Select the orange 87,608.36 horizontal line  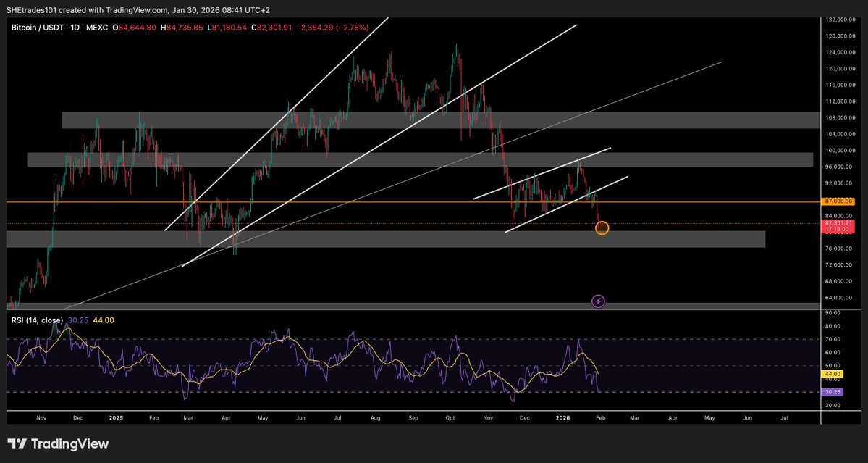413,202
